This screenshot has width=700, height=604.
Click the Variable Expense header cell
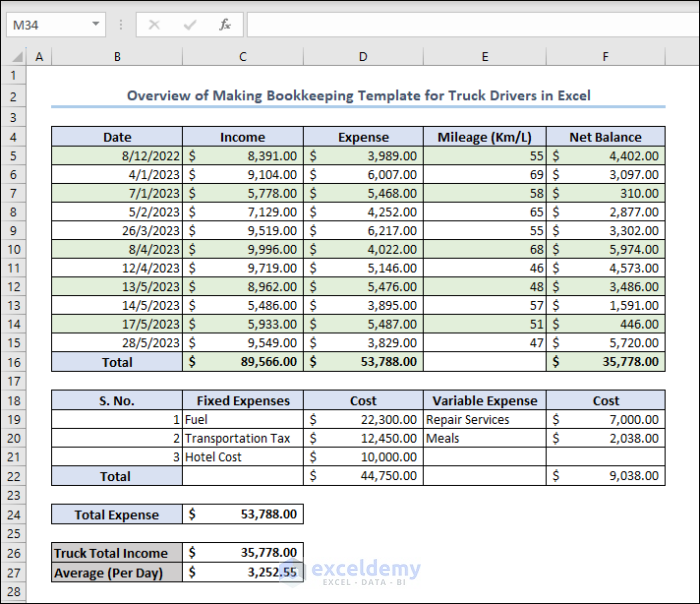485,400
